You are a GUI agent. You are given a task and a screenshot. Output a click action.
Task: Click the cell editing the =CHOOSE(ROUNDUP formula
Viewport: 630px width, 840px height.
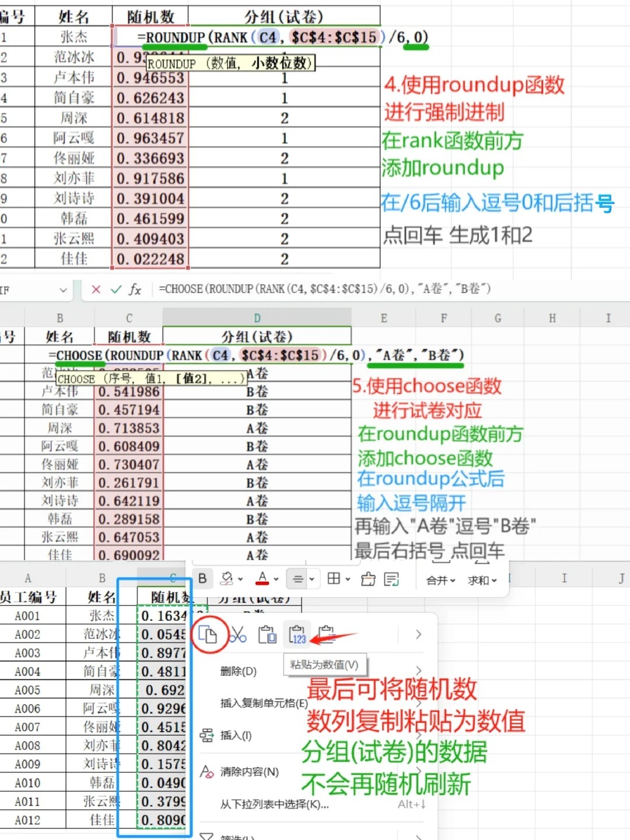(x=256, y=355)
